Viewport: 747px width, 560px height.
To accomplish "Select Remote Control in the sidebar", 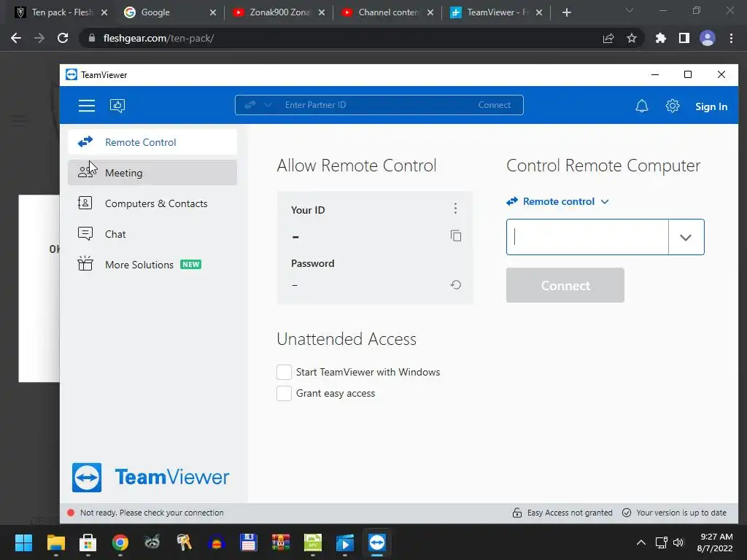I will [x=152, y=142].
